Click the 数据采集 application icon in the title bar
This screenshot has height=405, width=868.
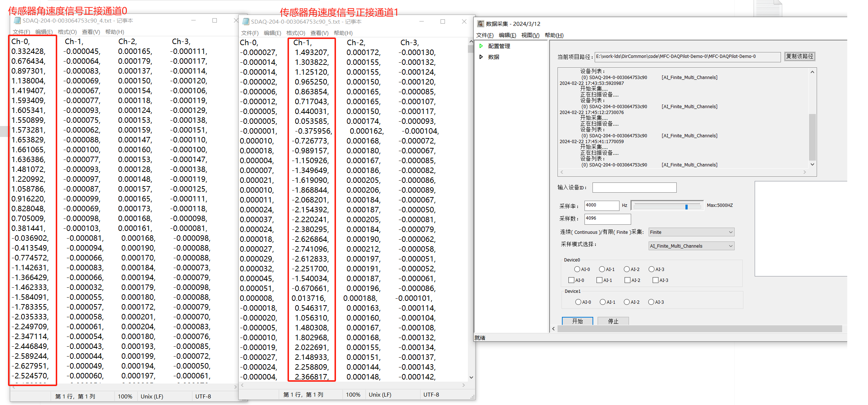(481, 23)
